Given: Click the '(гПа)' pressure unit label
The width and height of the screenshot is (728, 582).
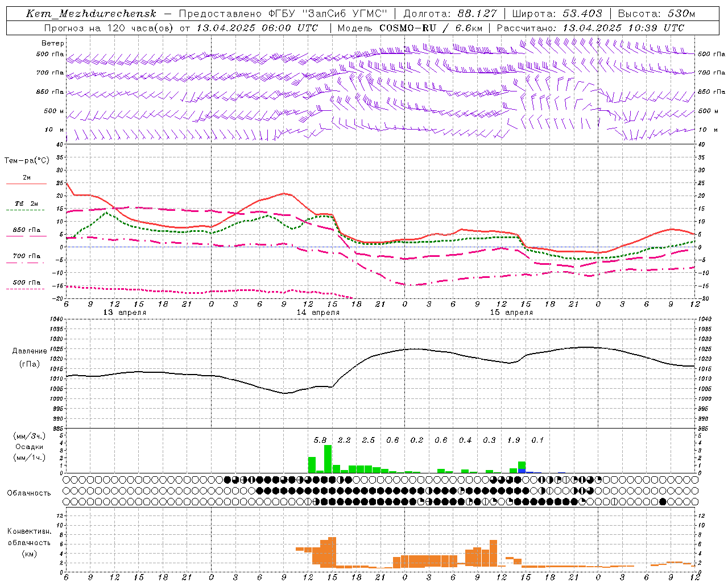Looking at the screenshot, I should pyautogui.click(x=30, y=364).
